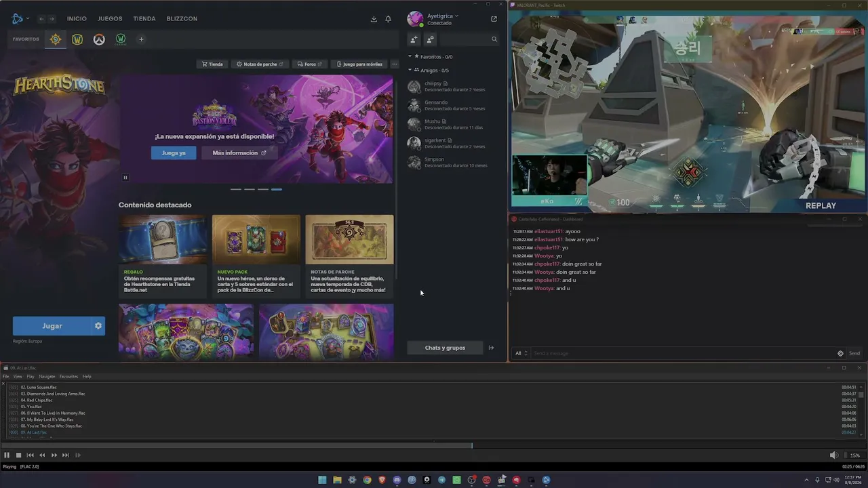Click the 'Chats y grupos' button
This screenshot has height=488, width=868.
tap(445, 348)
